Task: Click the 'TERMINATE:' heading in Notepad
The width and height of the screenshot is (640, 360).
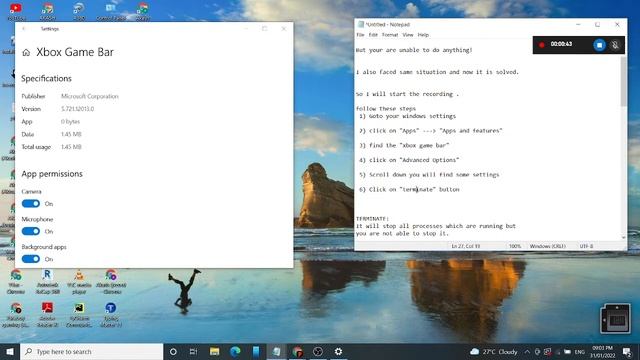Action: 372,219
